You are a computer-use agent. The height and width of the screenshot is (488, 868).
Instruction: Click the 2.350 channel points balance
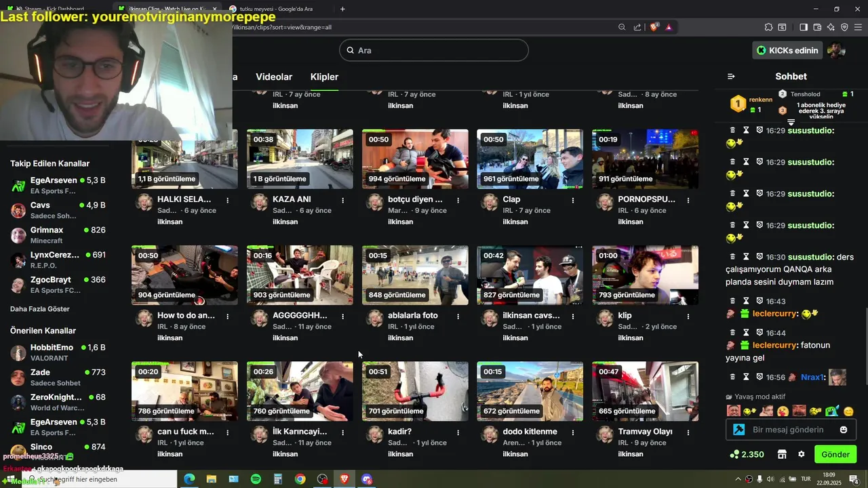coord(747,454)
